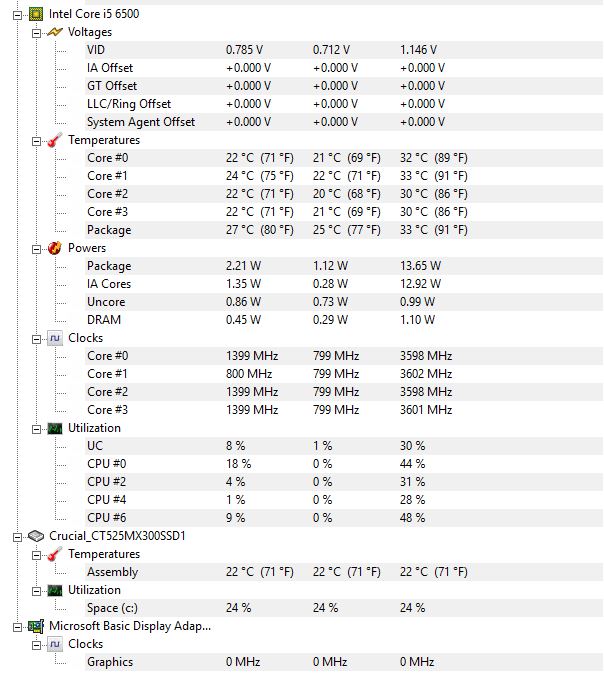This screenshot has height=673, width=604.
Task: Click the Voltages lightning bolt icon
Action: (55, 32)
